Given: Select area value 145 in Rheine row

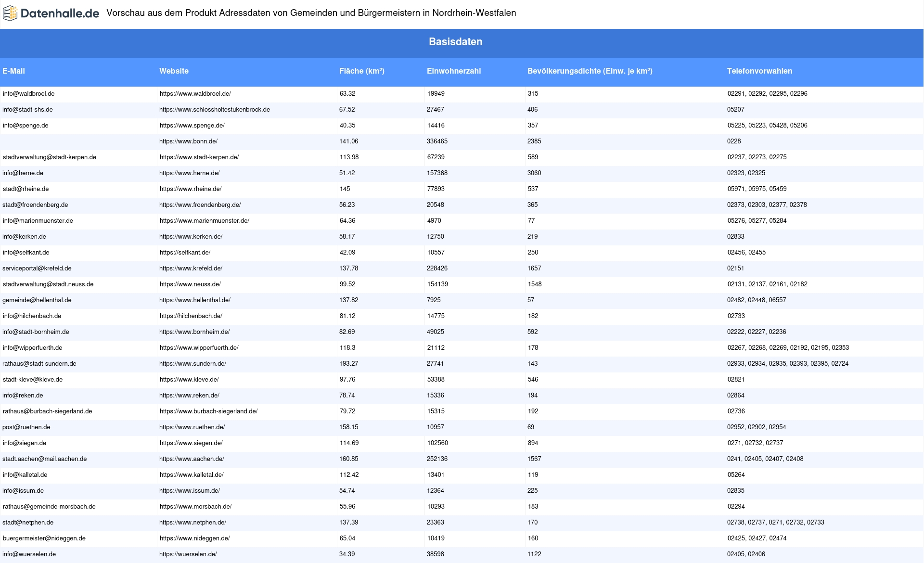Looking at the screenshot, I should 345,189.
